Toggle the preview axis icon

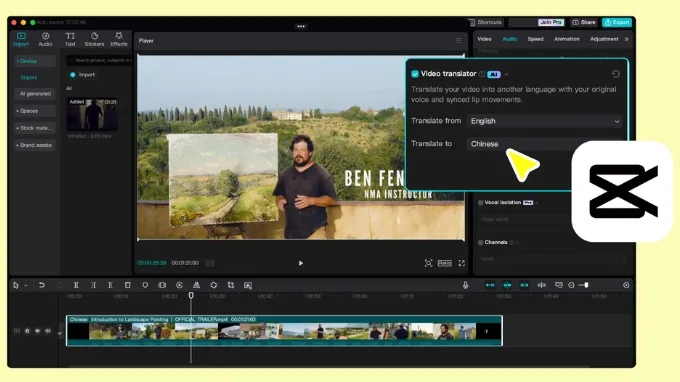542,285
